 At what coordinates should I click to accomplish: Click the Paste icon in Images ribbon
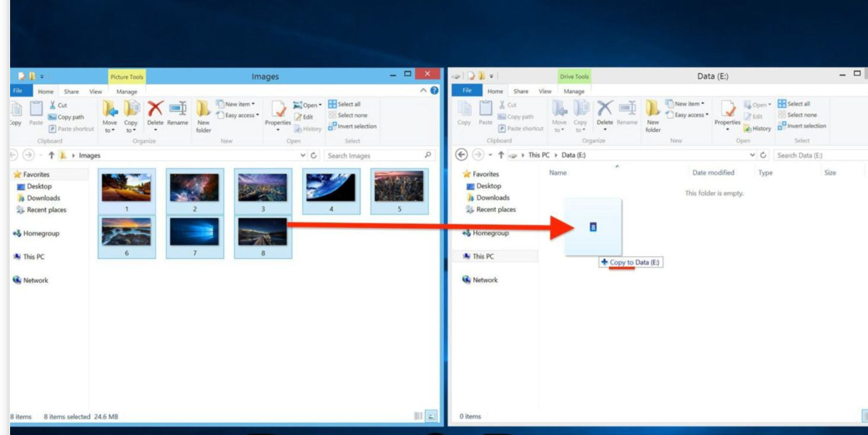(x=36, y=113)
